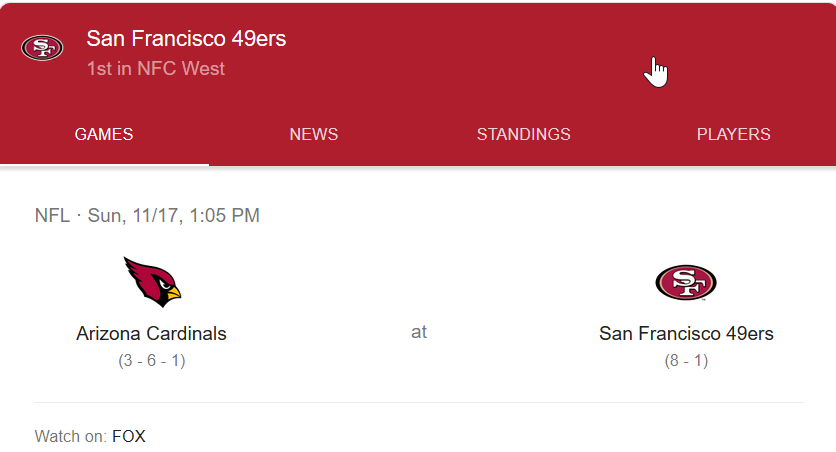Click the NFL league label
Image resolution: width=836 pixels, height=452 pixels.
(52, 215)
